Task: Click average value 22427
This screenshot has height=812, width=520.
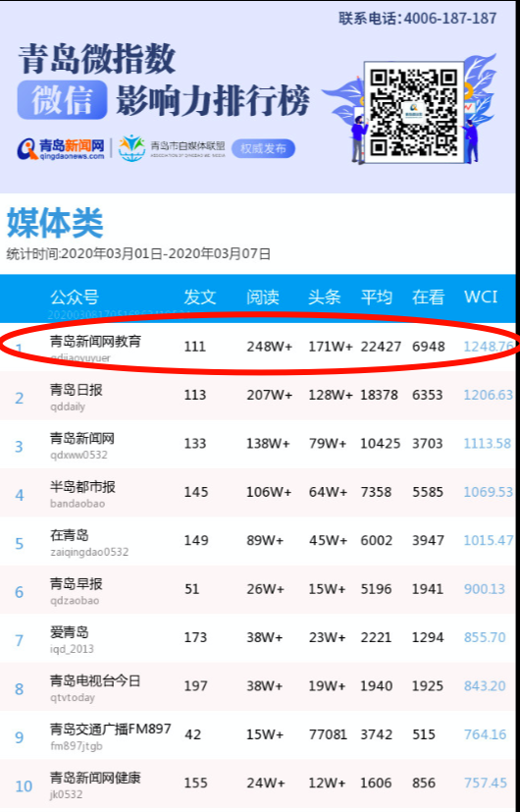Action: click(381, 347)
